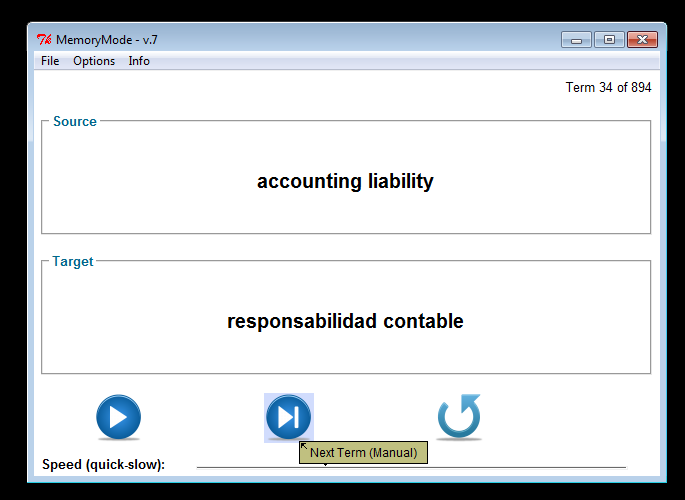The height and width of the screenshot is (500, 685).
Task: Skip to the next term manually
Action: click(x=288, y=417)
